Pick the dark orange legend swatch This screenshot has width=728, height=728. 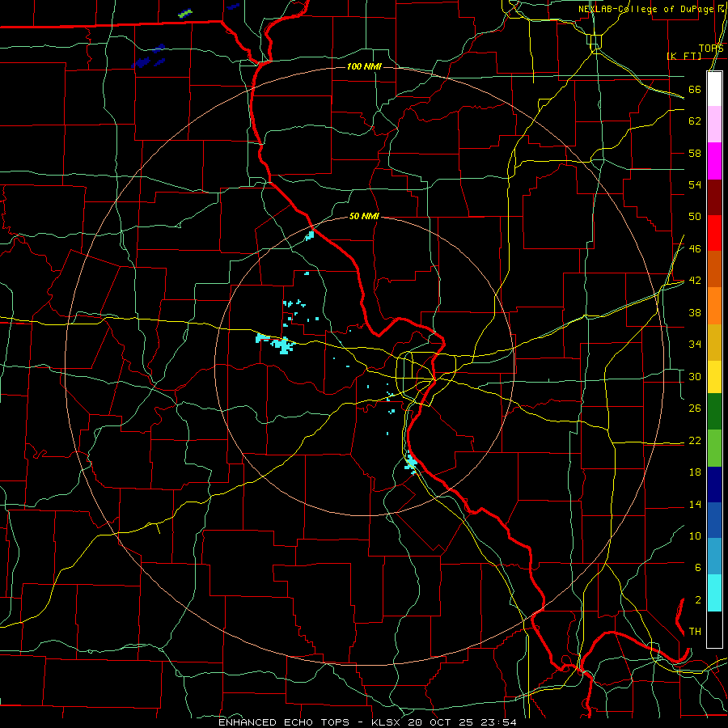(x=714, y=269)
